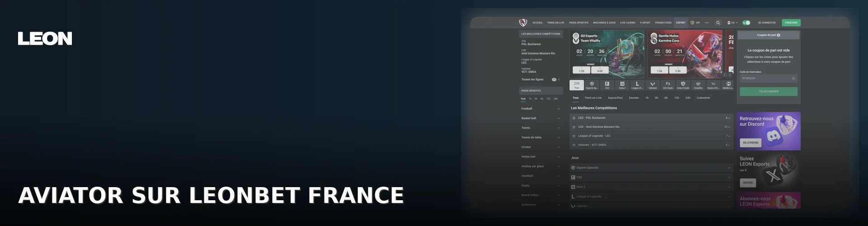The image size is (868, 226).
Task: Click the previous banner arrow
Action: click(x=725, y=75)
